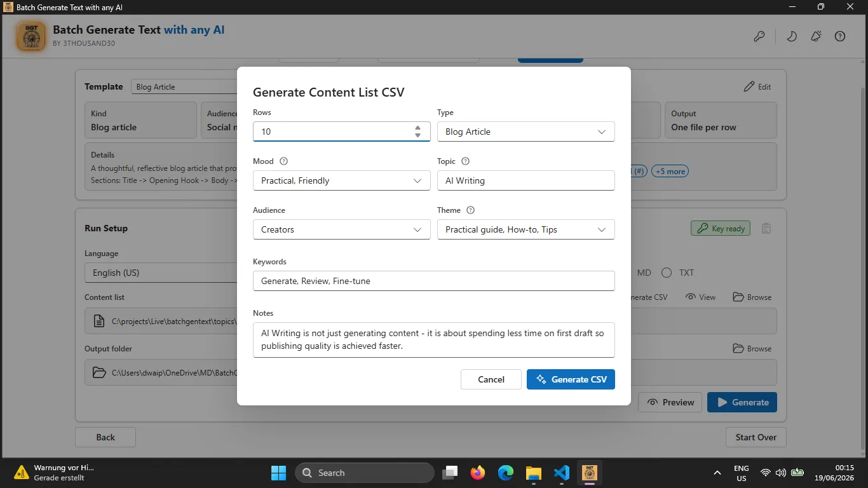The image size is (868, 488).
Task: Click the Kind Blog article card
Action: (x=140, y=120)
